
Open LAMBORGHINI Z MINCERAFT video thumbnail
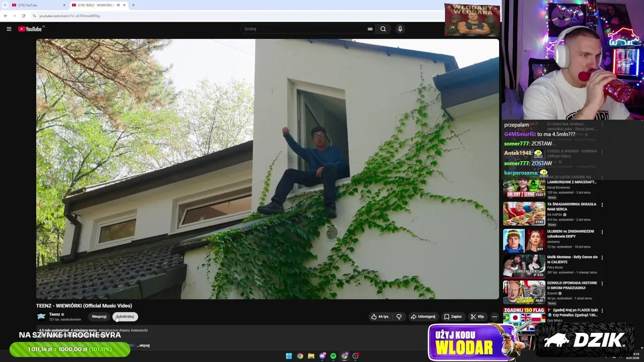(524, 189)
